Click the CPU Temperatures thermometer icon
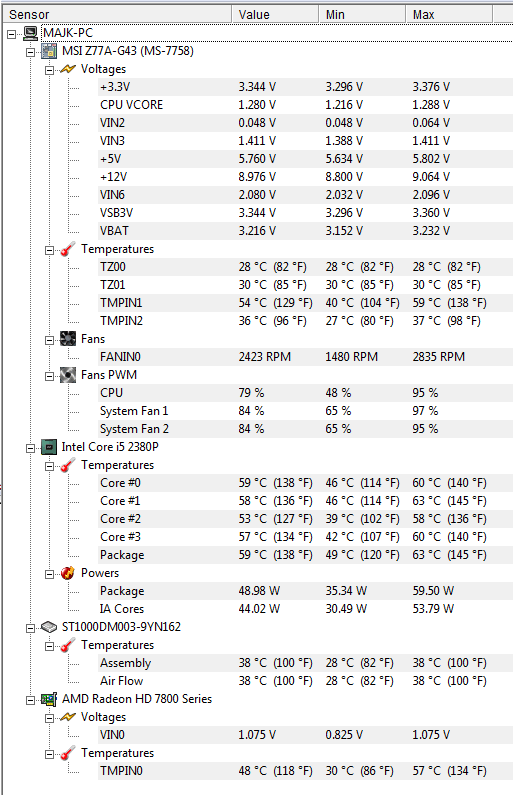Image resolution: width=513 pixels, height=795 pixels. [x=68, y=465]
